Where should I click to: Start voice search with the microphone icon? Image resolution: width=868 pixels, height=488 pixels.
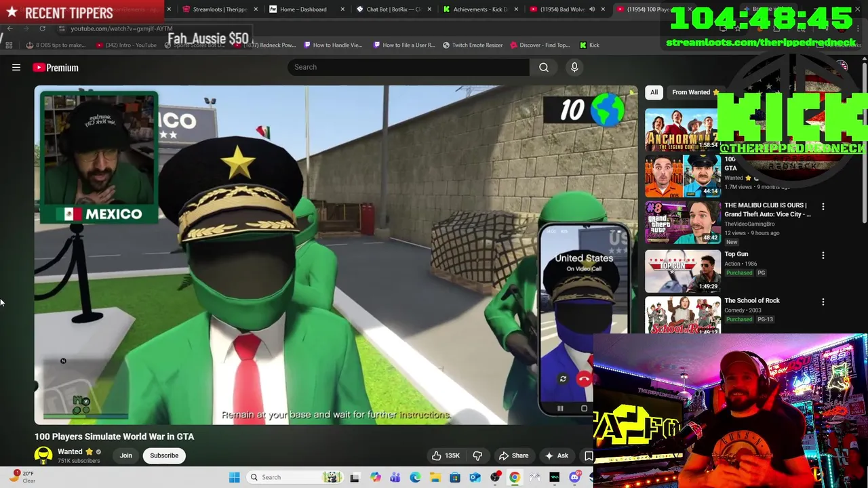pyautogui.click(x=574, y=67)
